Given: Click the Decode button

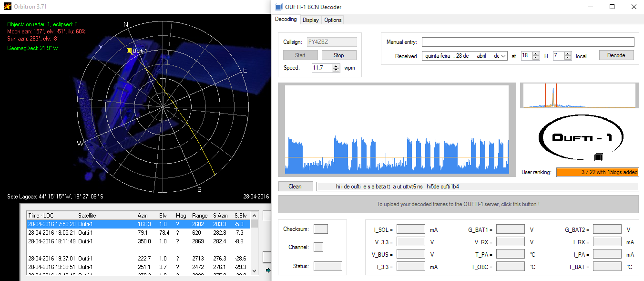Looking at the screenshot, I should pos(616,55).
